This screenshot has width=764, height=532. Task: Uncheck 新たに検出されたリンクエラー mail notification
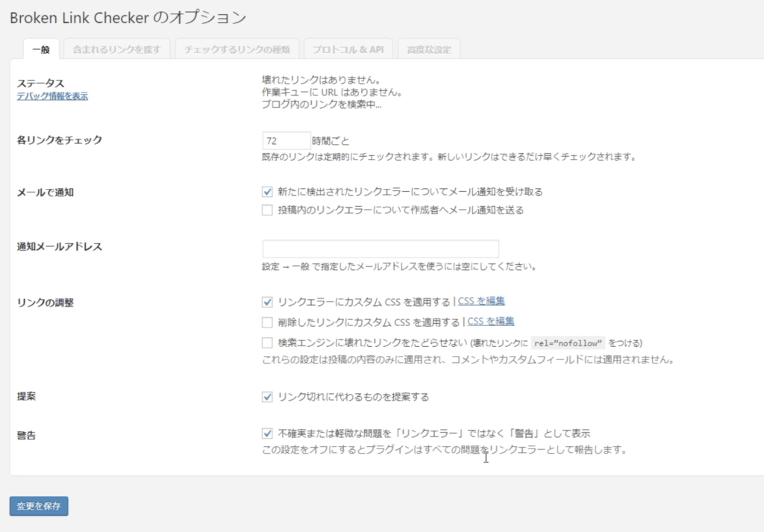click(267, 192)
